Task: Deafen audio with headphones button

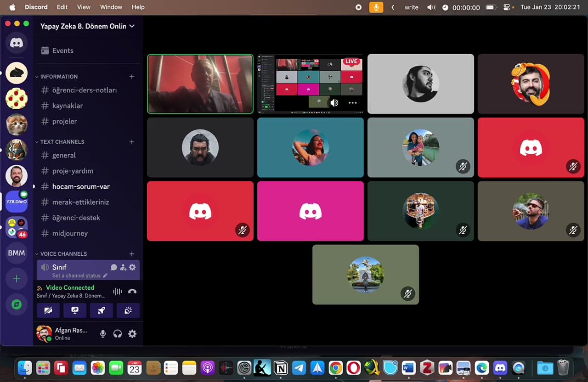Action: point(118,334)
